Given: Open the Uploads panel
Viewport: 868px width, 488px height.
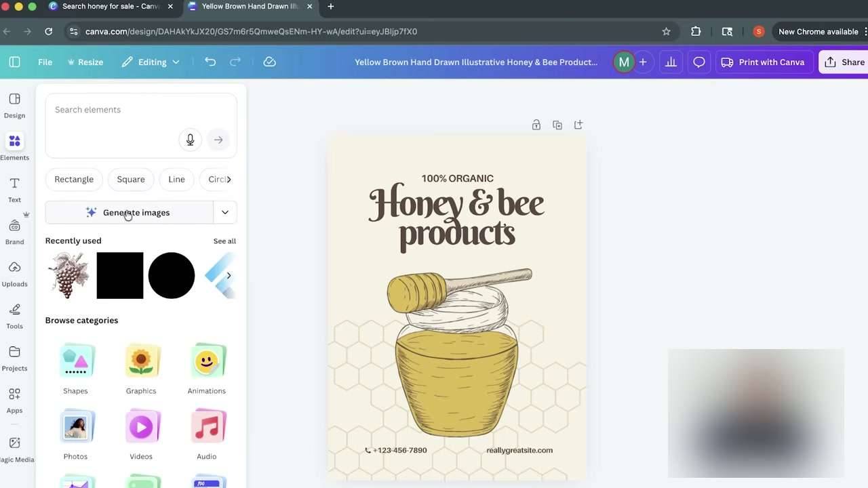Looking at the screenshot, I should click(14, 274).
